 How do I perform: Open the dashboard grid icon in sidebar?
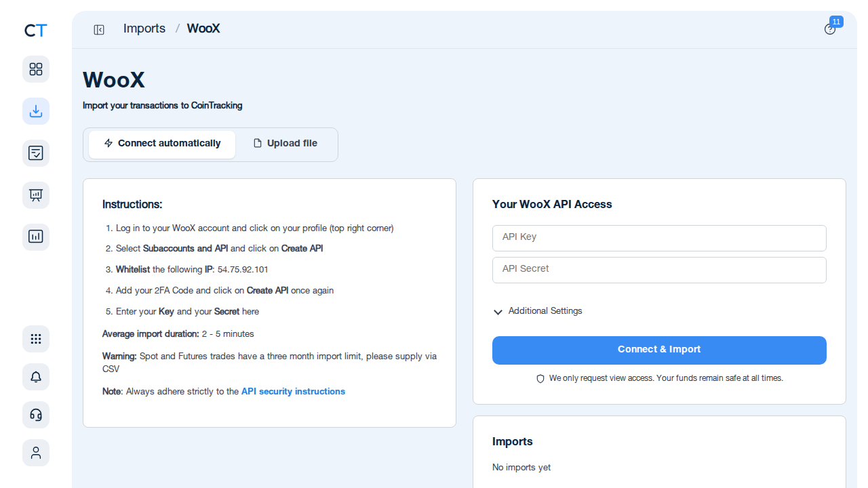[36, 69]
